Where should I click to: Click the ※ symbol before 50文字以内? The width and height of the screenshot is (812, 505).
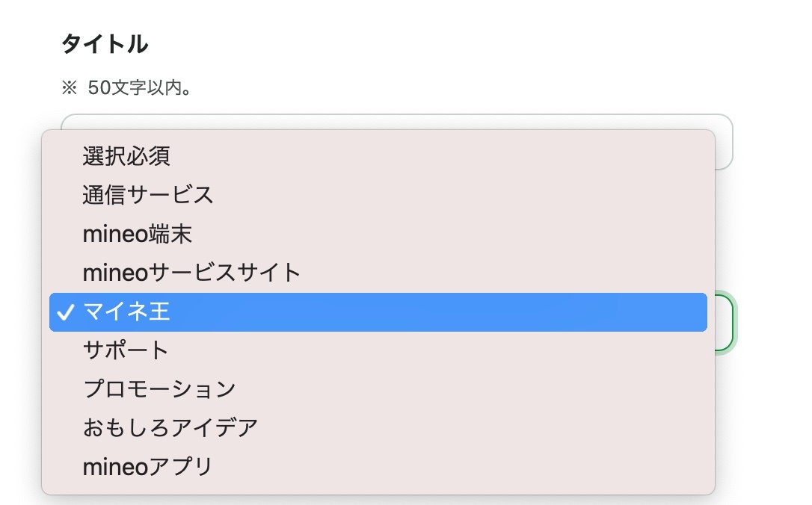70,87
